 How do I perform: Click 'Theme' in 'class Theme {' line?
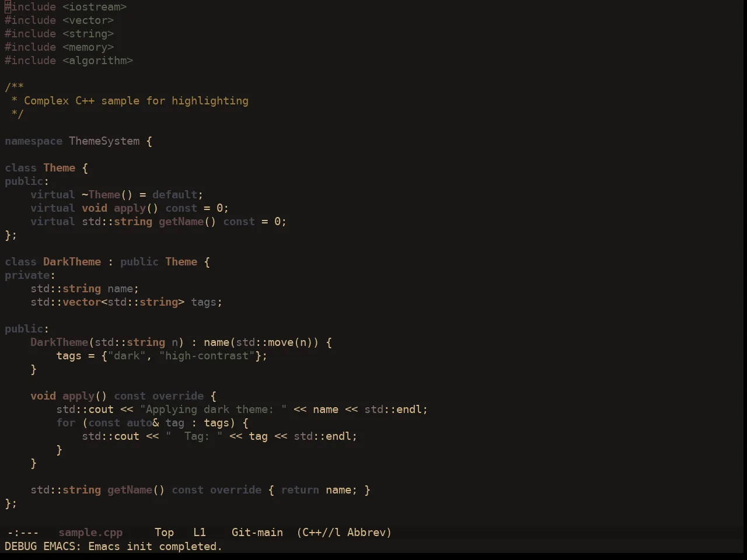click(x=60, y=168)
